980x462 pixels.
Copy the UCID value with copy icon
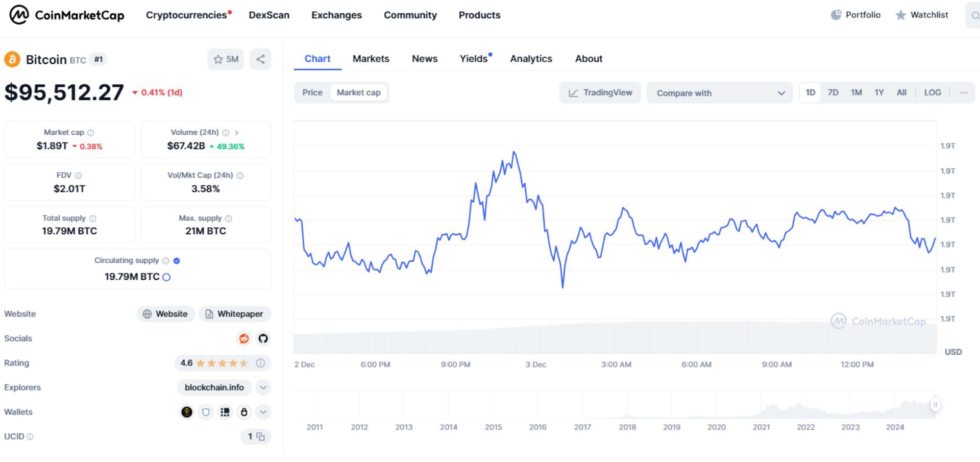(x=260, y=436)
